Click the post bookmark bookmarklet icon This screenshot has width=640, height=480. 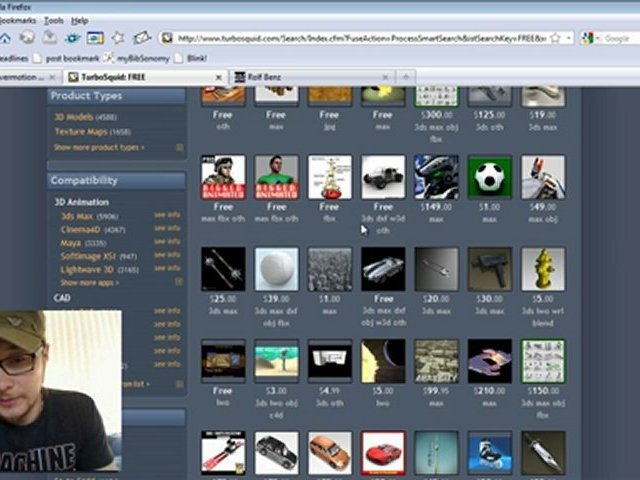pos(38,58)
